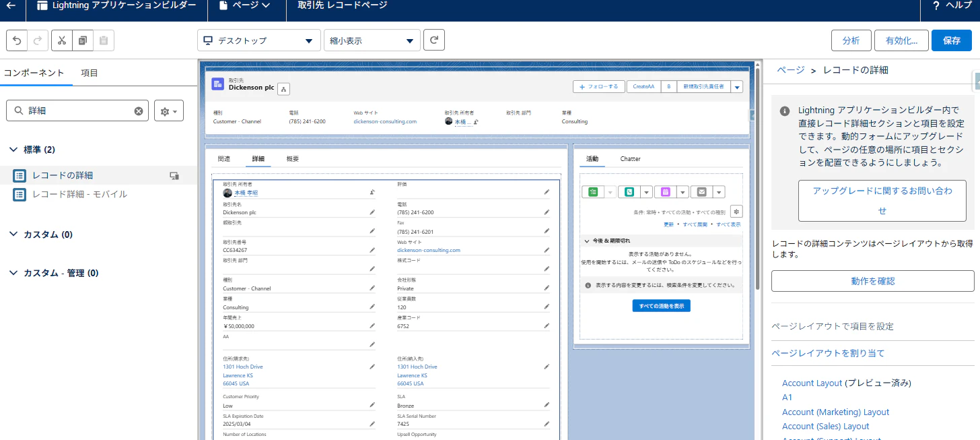The height and width of the screenshot is (440, 980).
Task: Edit the 年間売上 field pencil
Action: 372,325
